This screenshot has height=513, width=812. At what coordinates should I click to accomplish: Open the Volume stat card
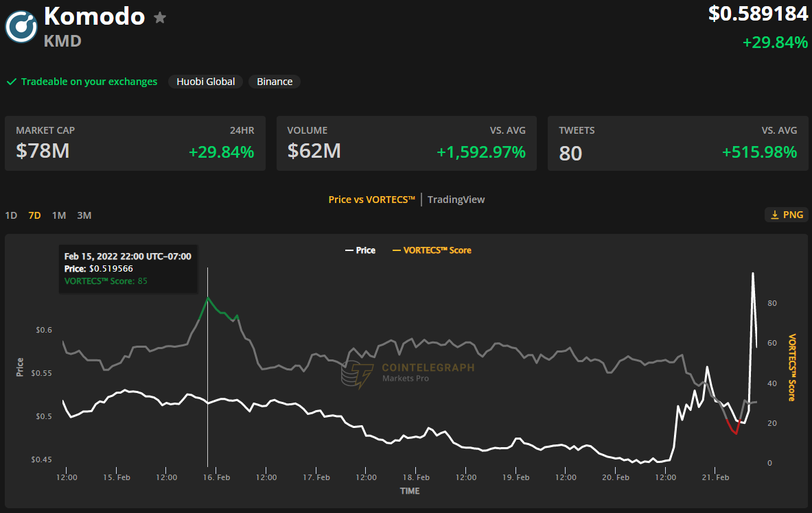pyautogui.click(x=406, y=143)
